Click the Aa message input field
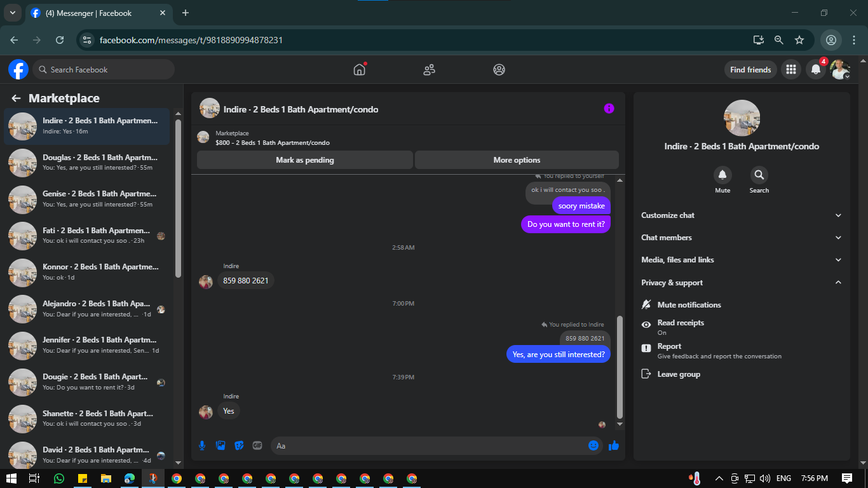 [435, 445]
